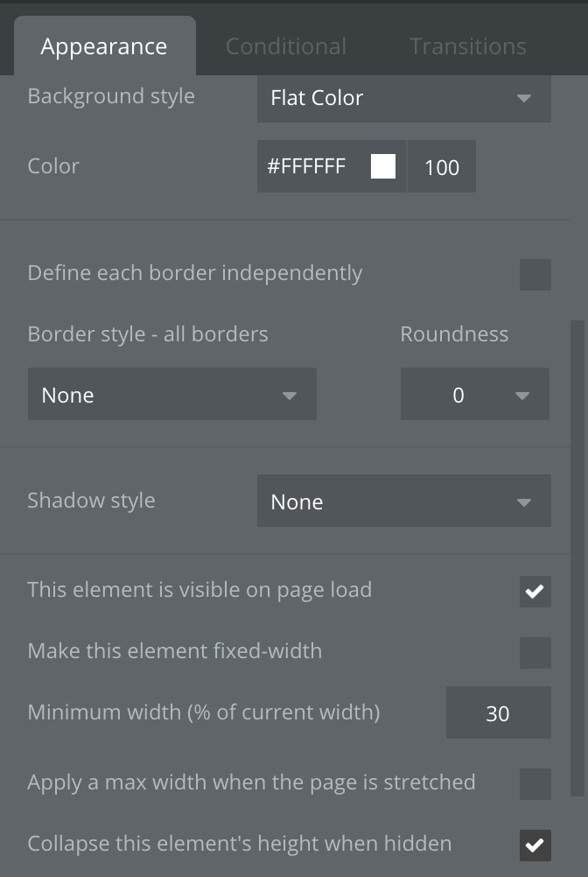The height and width of the screenshot is (877, 588).
Task: Click the Shadow style dropdown arrow
Action: pos(524,502)
